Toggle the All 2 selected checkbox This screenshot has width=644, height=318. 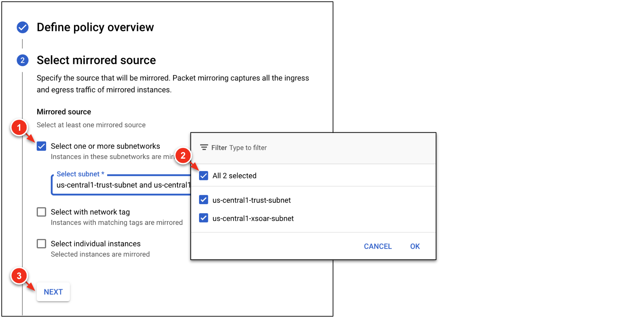204,176
